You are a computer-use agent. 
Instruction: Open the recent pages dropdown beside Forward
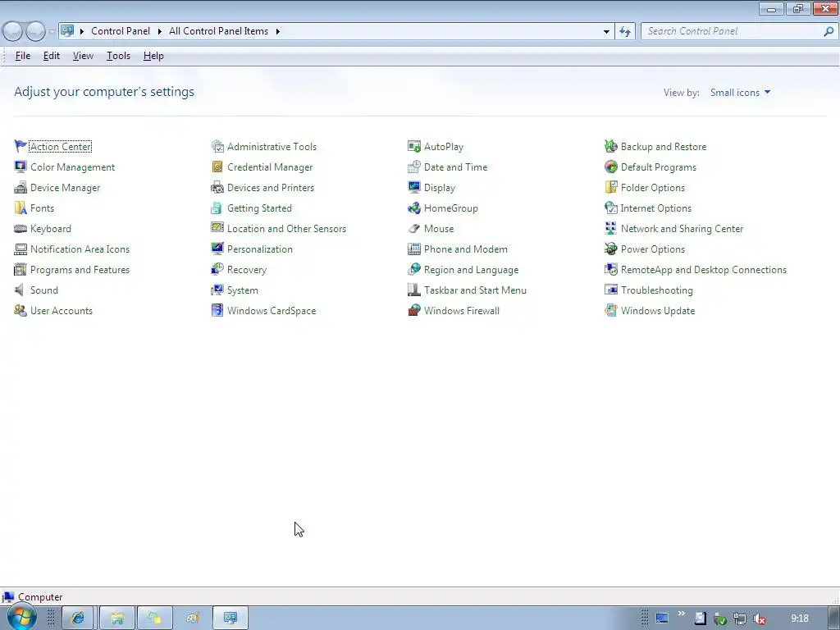[52, 32]
